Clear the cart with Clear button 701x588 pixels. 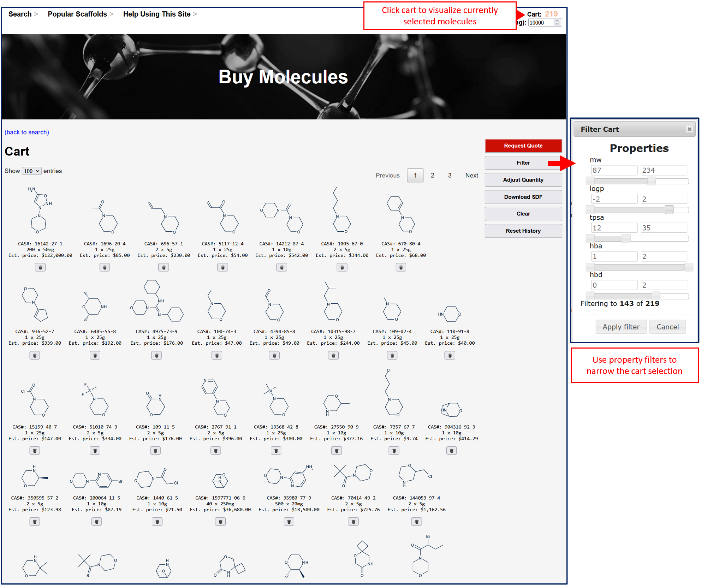[x=523, y=214]
